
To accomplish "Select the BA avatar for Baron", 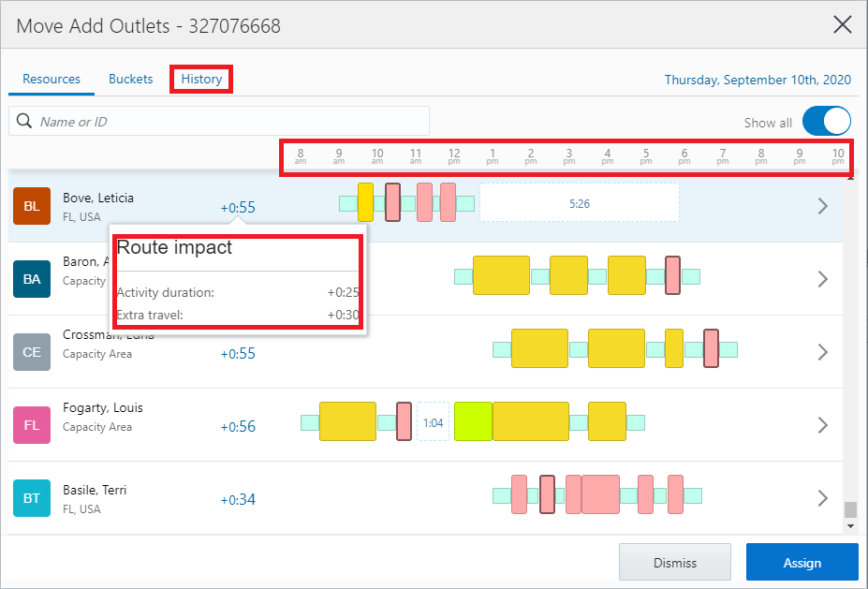I will click(33, 278).
